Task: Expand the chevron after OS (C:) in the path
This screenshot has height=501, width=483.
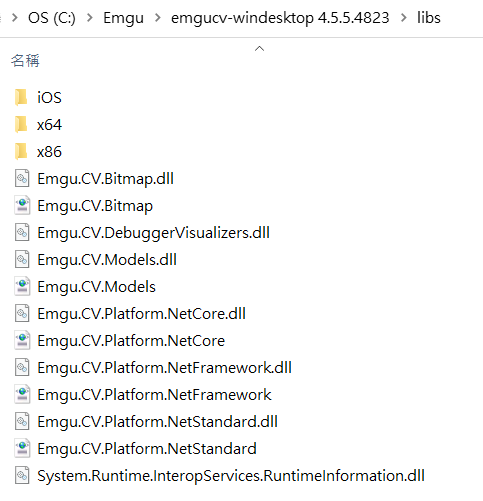Action: point(90,18)
